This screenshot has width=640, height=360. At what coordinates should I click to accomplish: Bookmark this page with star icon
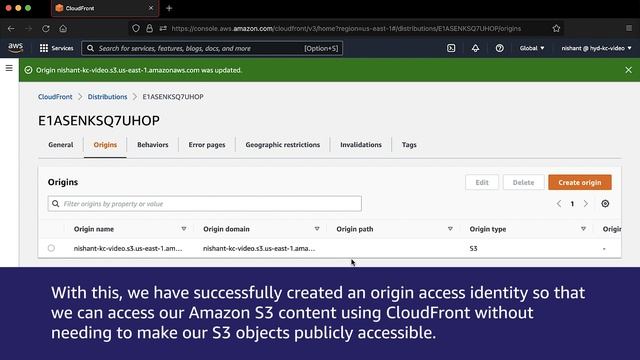click(x=556, y=28)
